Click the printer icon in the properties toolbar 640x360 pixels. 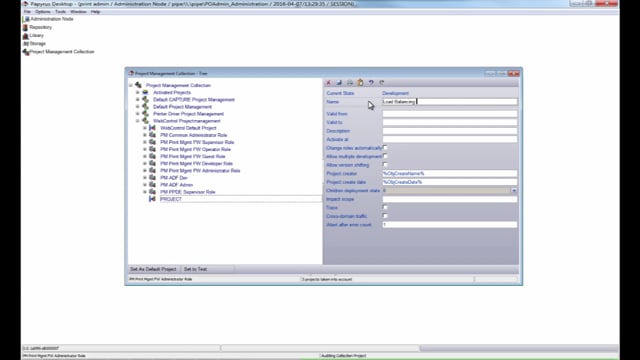coord(350,82)
